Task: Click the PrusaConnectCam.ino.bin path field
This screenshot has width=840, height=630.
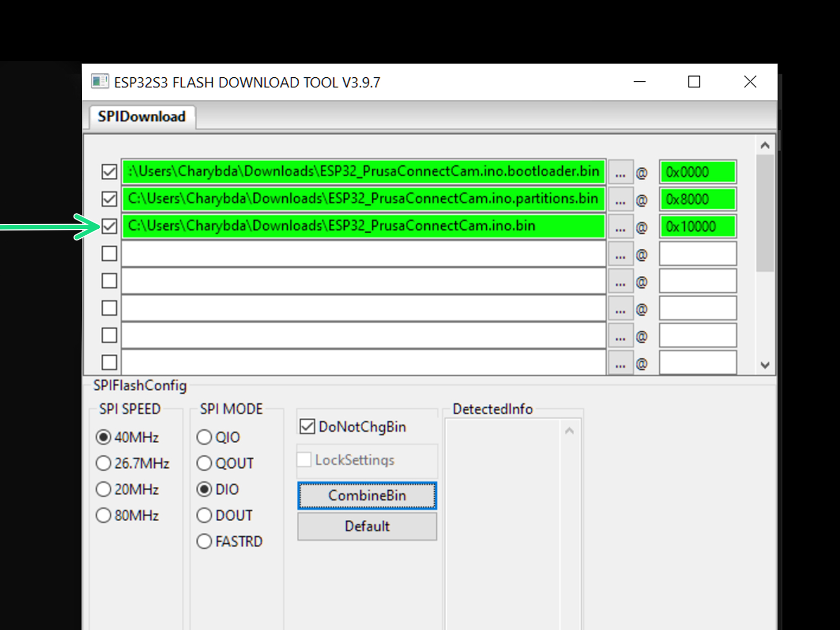Action: (x=364, y=226)
